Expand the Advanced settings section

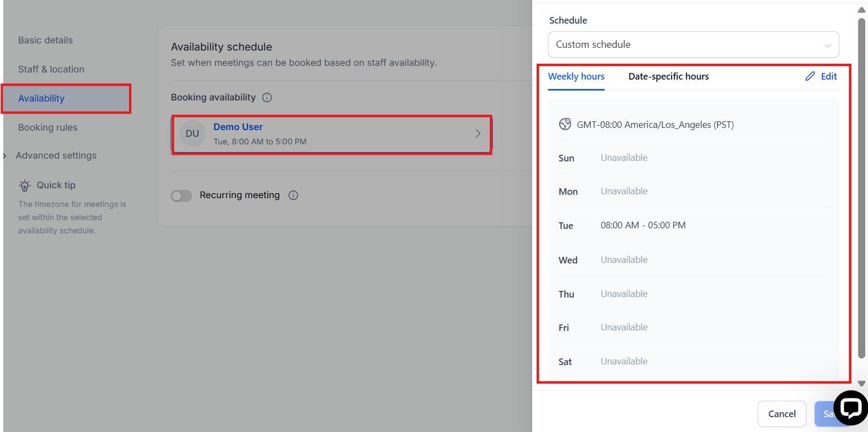[x=56, y=156]
